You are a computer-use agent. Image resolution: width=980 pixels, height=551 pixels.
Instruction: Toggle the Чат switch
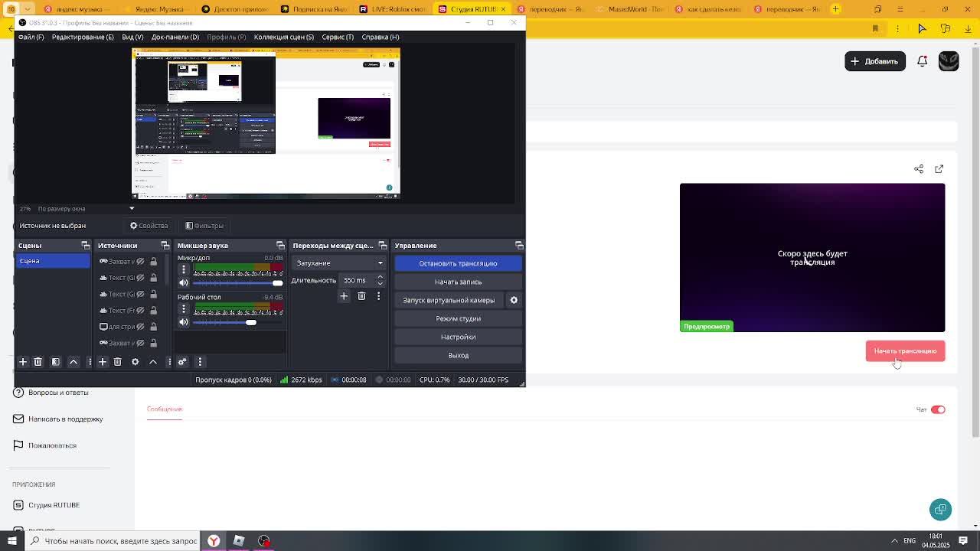tap(938, 409)
